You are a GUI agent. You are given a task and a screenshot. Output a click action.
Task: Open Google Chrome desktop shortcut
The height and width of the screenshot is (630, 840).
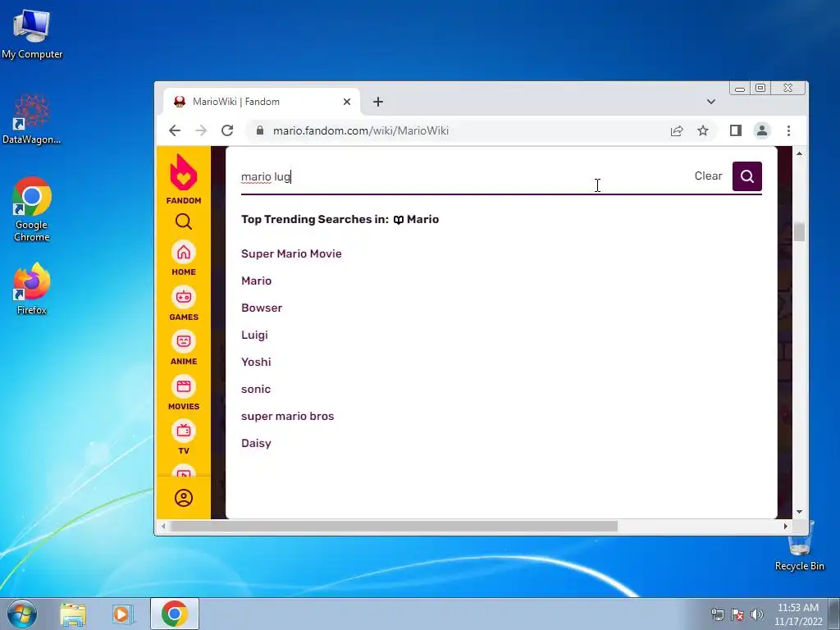click(x=32, y=209)
